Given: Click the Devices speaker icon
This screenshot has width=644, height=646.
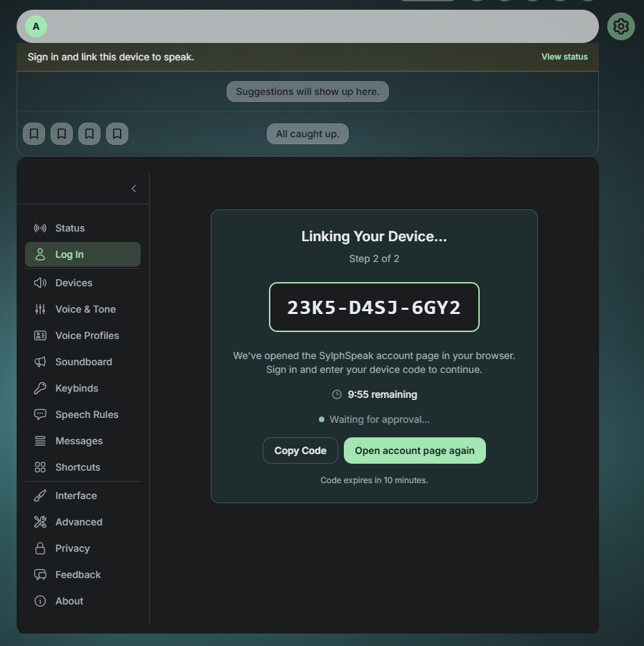Looking at the screenshot, I should (40, 283).
